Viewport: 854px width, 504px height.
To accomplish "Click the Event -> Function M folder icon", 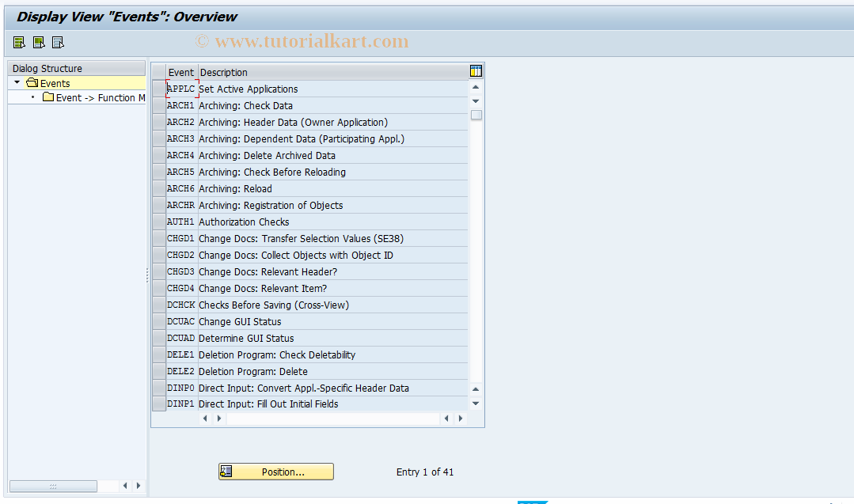I will (x=48, y=97).
